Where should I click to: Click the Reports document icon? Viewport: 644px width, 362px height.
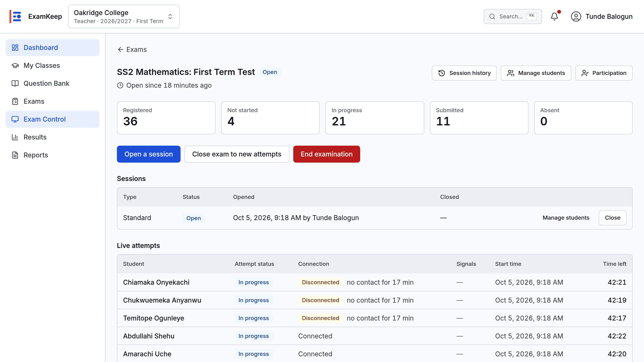15,155
